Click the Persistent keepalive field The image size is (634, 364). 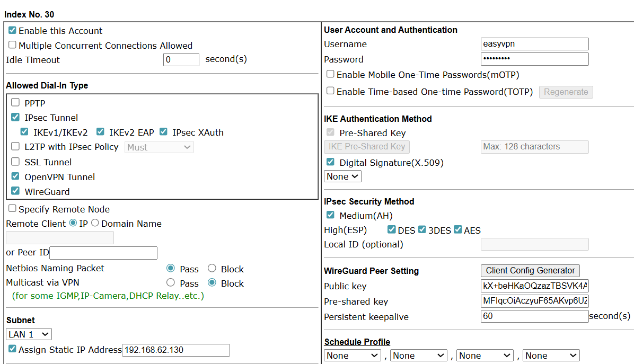[534, 316]
